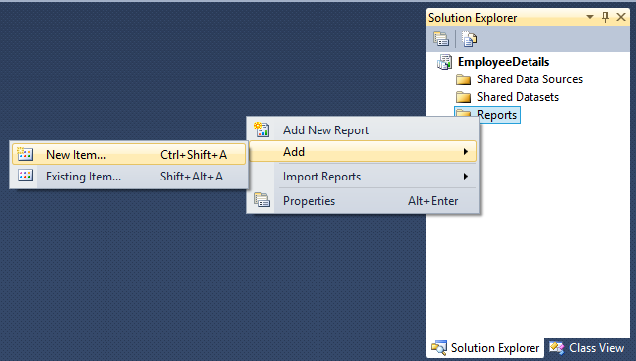
Task: Switch to the Solution Explorer bottom tab
Action: (485, 348)
